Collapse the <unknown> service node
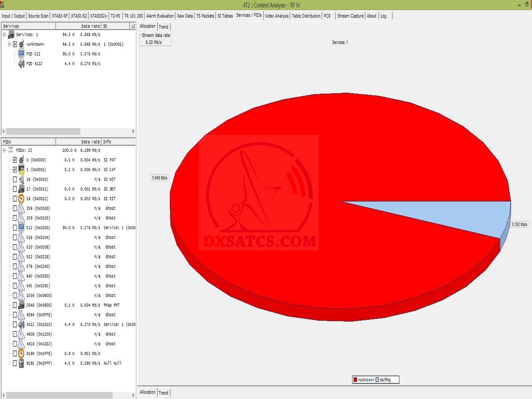This screenshot has width=532, height=399. (9, 44)
